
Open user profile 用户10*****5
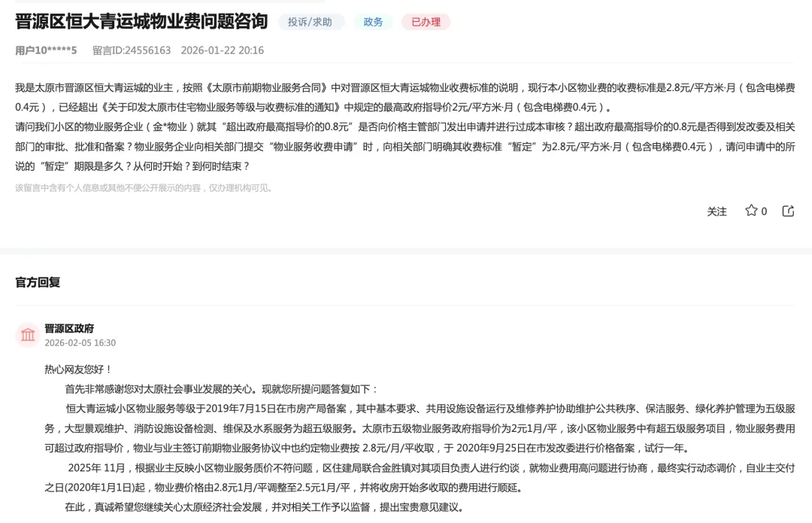pos(46,50)
